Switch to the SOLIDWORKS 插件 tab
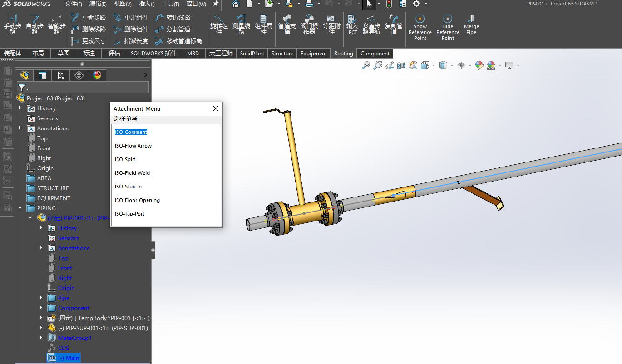 [154, 53]
